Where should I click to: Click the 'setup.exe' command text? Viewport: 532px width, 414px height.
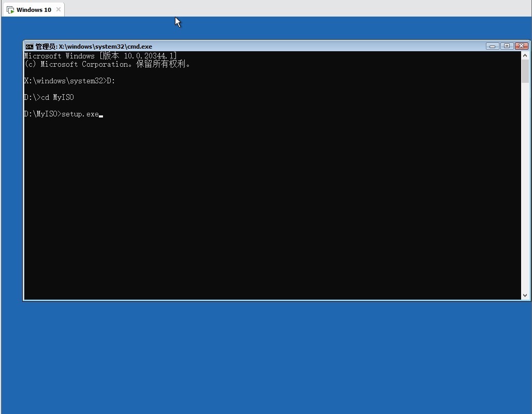[80, 114]
